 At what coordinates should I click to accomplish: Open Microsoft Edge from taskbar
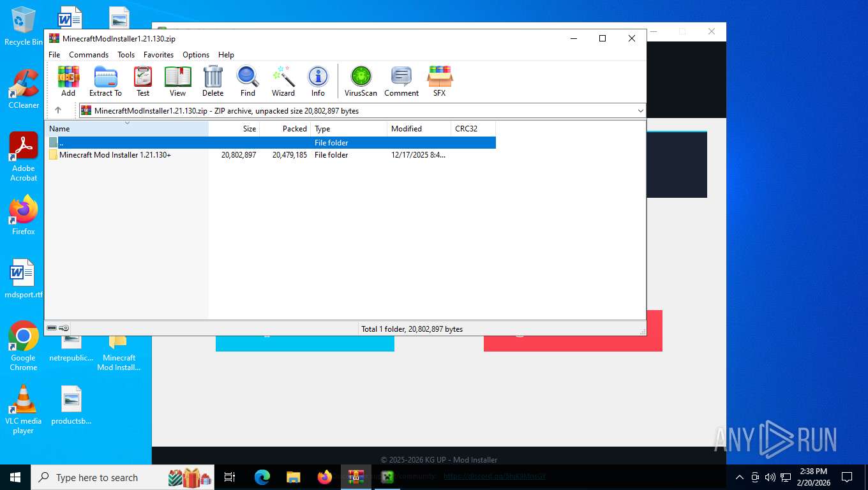[262, 477]
